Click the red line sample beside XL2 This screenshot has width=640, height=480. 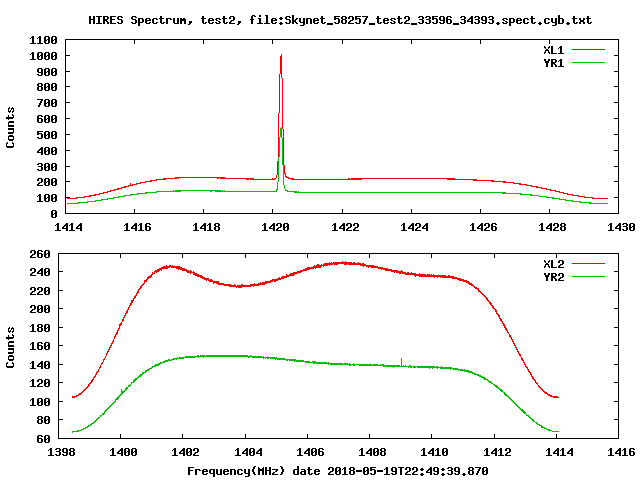[x=588, y=264]
